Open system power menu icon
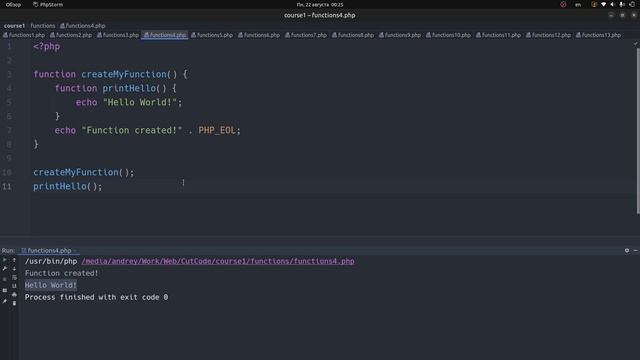Image resolution: width=640 pixels, height=360 pixels. click(x=632, y=4)
